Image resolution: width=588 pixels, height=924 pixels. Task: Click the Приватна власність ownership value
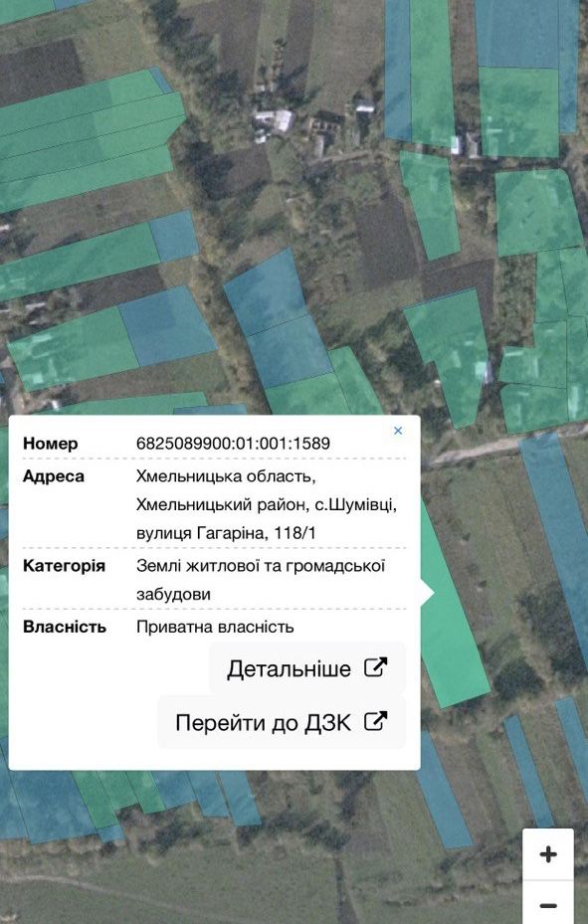coord(215,627)
